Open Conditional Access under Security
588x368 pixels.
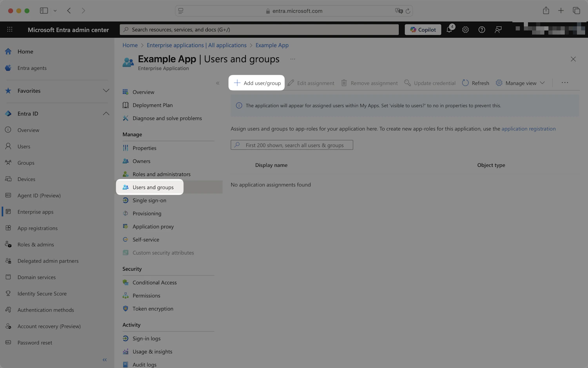click(x=154, y=282)
